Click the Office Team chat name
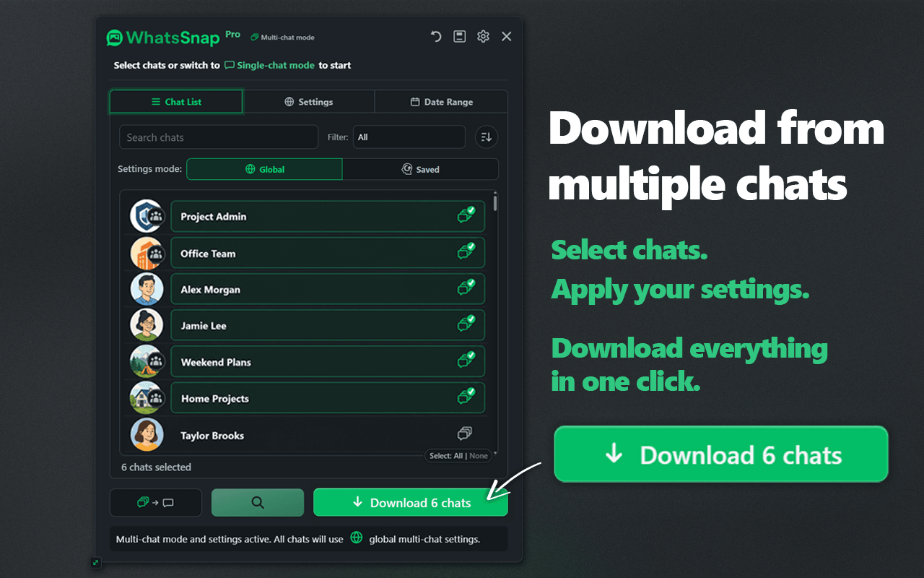 coord(208,254)
